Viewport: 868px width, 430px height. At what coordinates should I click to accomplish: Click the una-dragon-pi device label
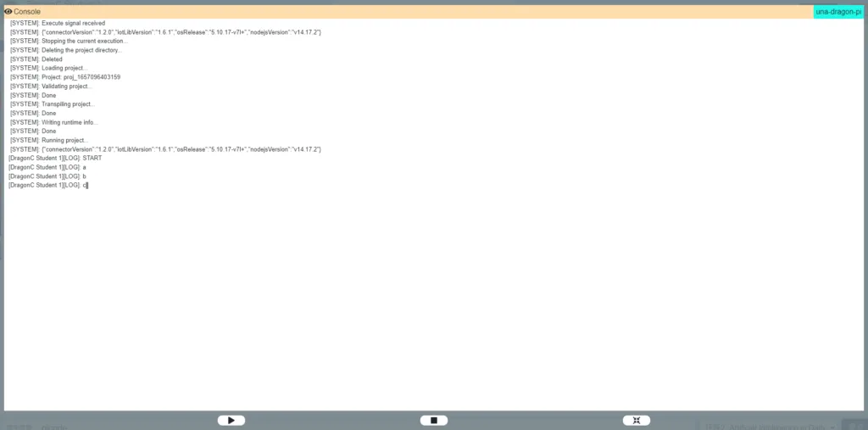(838, 12)
